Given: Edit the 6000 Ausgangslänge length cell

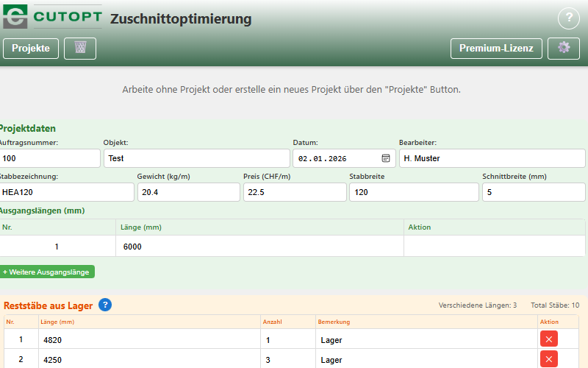Looking at the screenshot, I should pyautogui.click(x=259, y=247).
